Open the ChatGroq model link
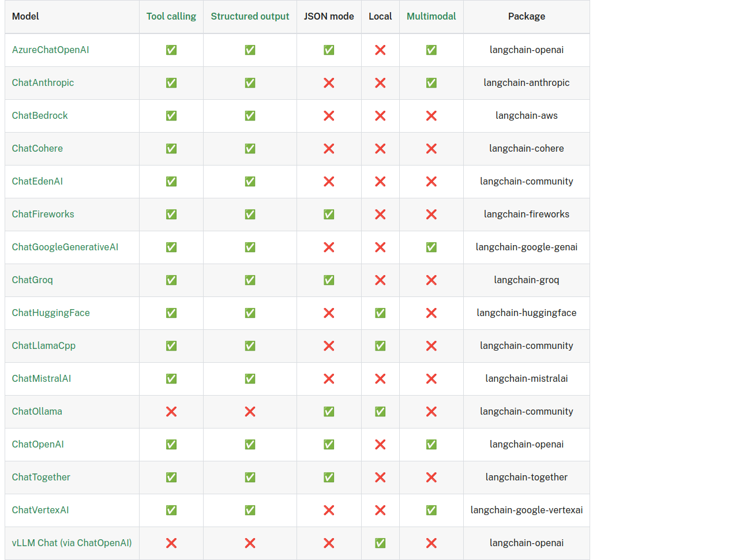Image resolution: width=743 pixels, height=560 pixels. click(x=32, y=280)
